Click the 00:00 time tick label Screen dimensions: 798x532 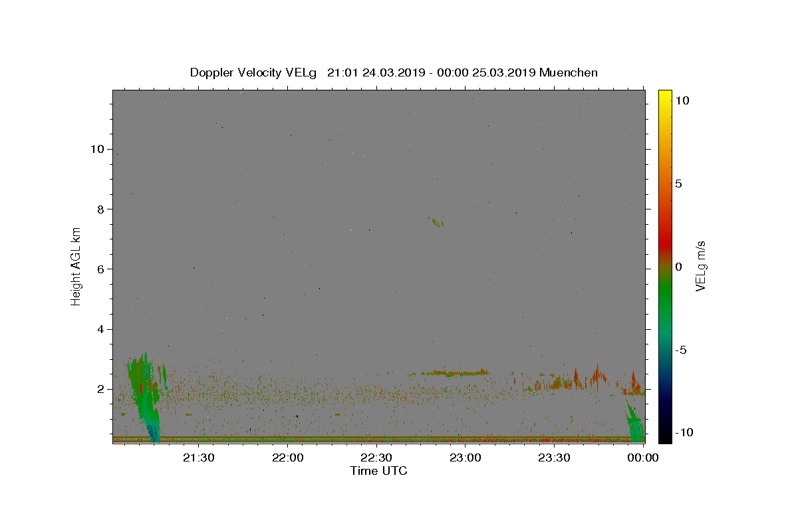pos(642,458)
